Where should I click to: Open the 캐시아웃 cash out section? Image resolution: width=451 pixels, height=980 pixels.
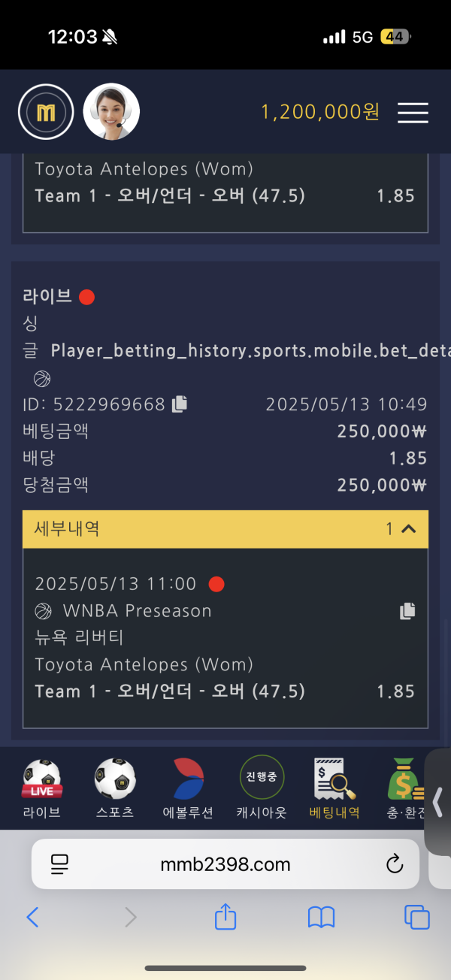[262, 789]
